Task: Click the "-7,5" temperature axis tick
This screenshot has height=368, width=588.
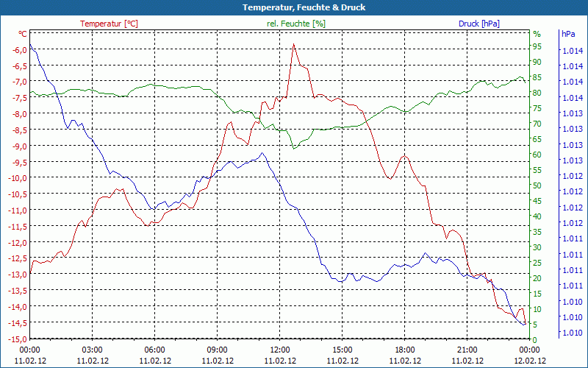Action: (19, 98)
